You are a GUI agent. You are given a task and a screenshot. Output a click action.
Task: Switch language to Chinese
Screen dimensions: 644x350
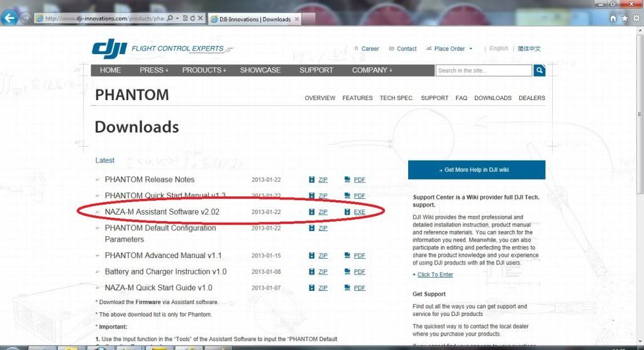tap(529, 48)
